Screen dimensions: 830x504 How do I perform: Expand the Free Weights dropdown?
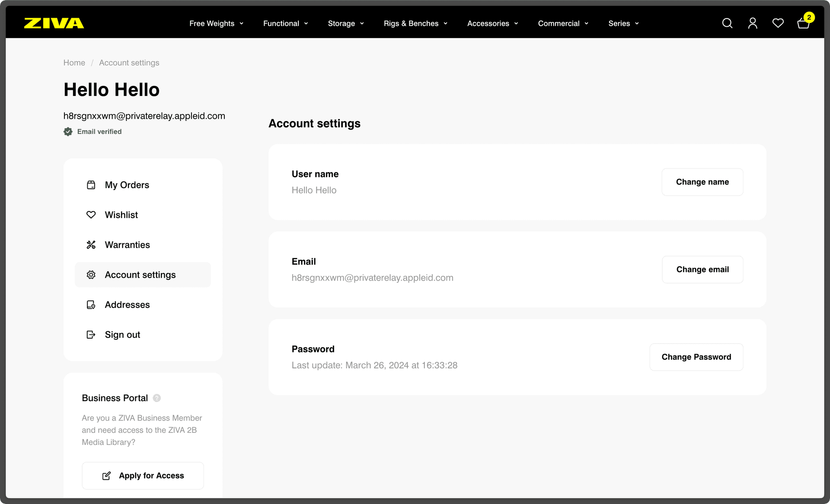pyautogui.click(x=216, y=23)
